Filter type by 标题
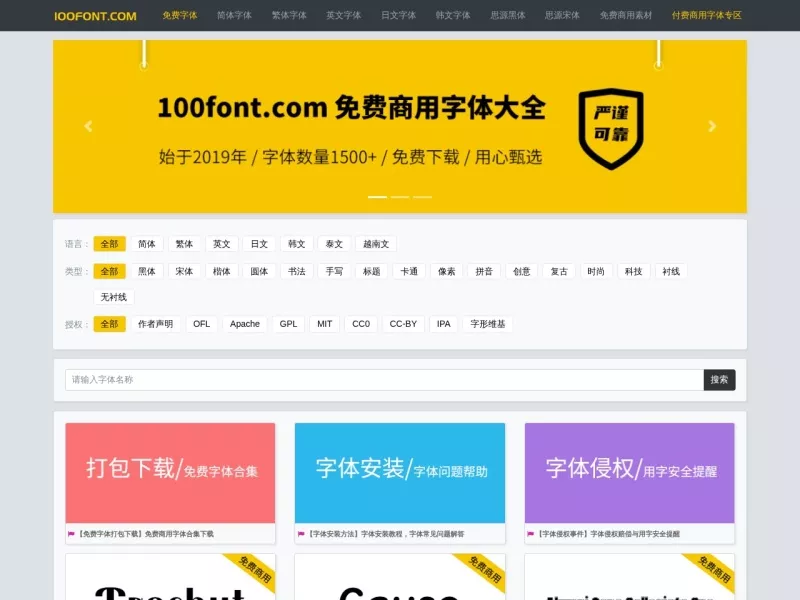This screenshot has height=600, width=800. click(371, 271)
